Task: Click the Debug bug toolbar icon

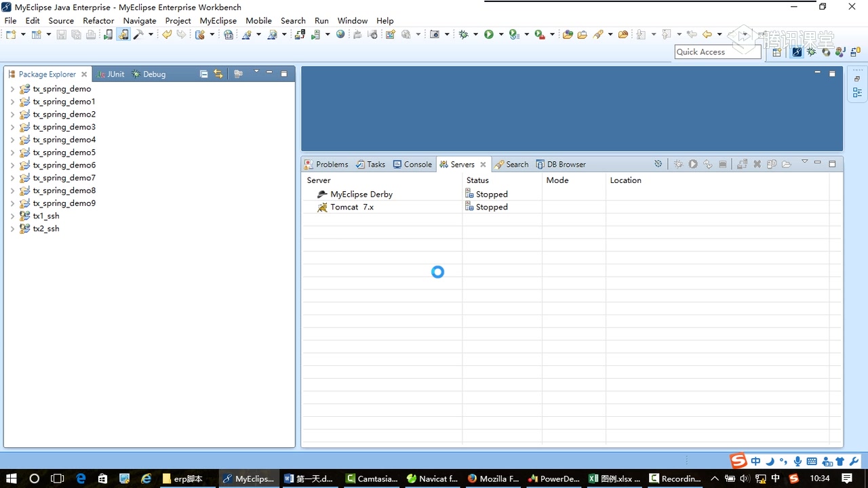Action: [x=464, y=35]
